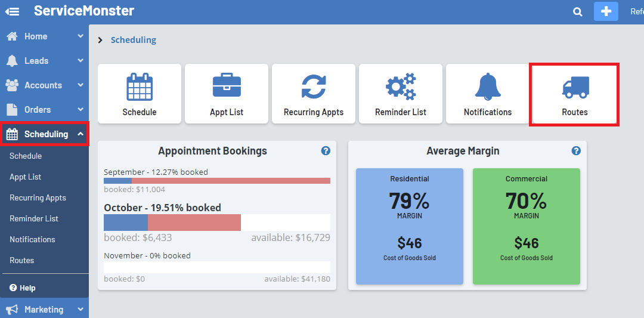Select Reminder List in the sidebar
Image resolution: width=644 pixels, height=318 pixels.
pyautogui.click(x=34, y=218)
